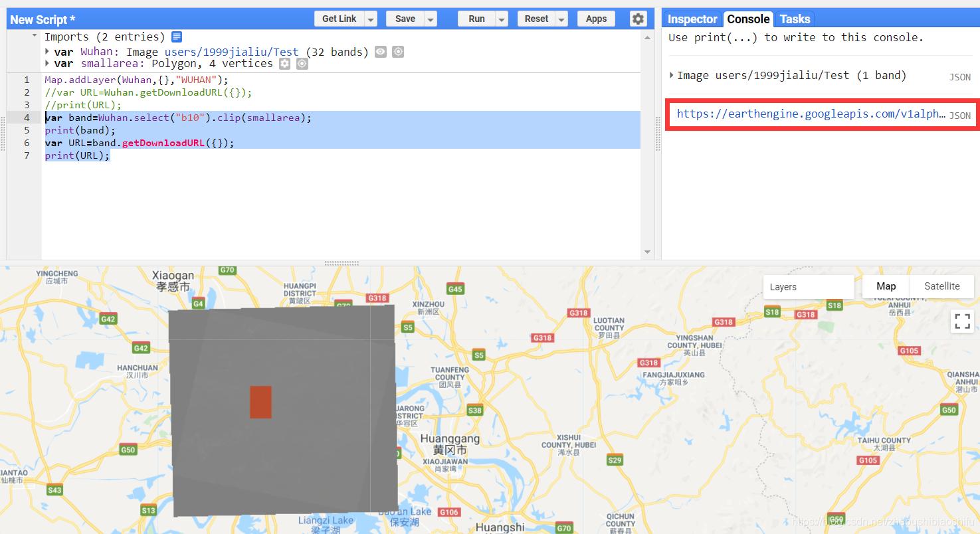Open the Run dropdown arrow

502,19
